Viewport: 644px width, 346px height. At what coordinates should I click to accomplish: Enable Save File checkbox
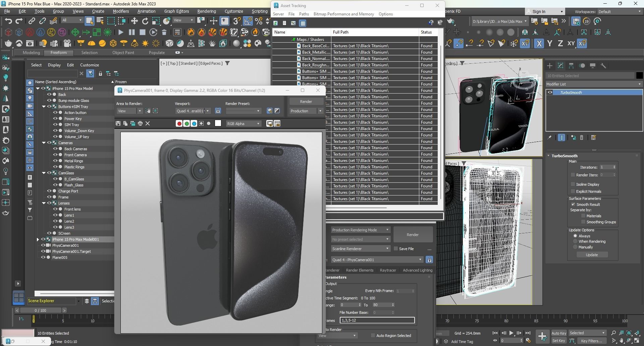click(396, 248)
